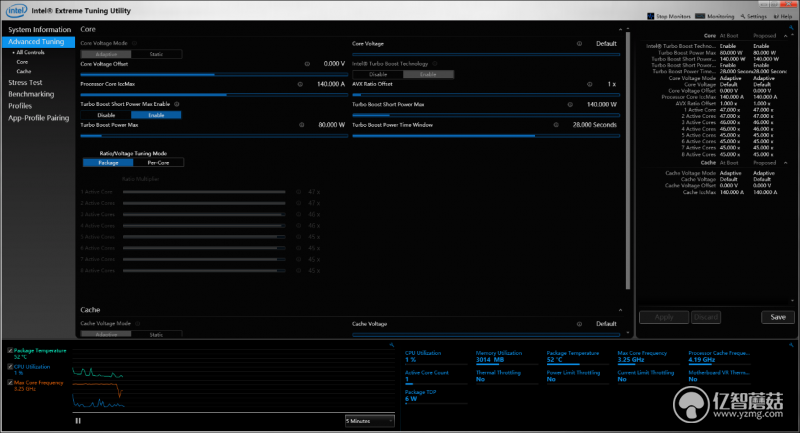
Task: Disable Turbo Boost Short Power Max
Action: point(106,115)
